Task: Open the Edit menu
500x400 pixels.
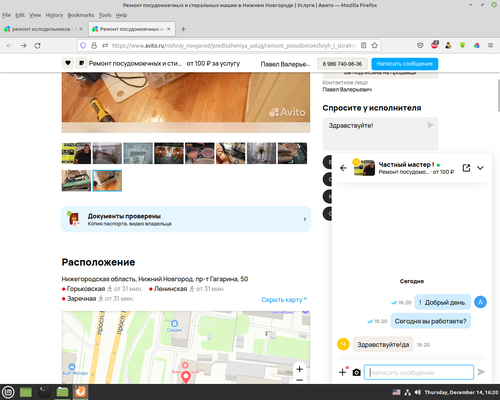Action: (20, 15)
